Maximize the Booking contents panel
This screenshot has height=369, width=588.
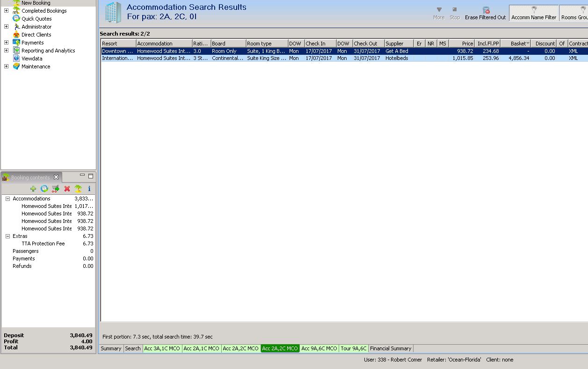click(x=91, y=176)
